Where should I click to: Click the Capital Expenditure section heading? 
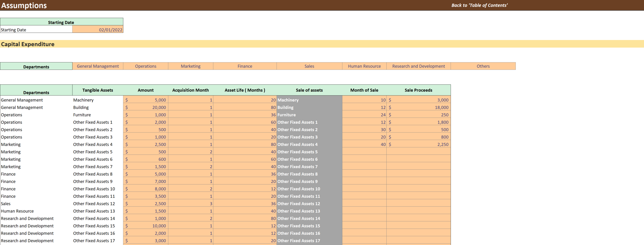28,44
